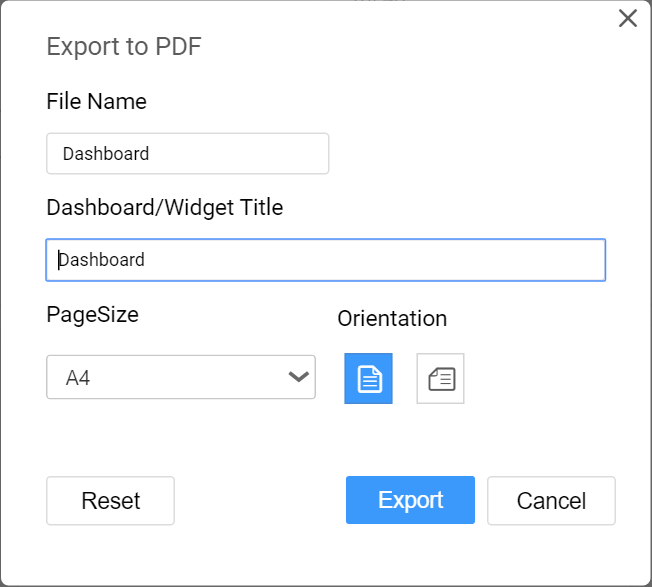Click inside the Dashboard/Widget Title field
The height and width of the screenshot is (587, 652).
tap(326, 260)
